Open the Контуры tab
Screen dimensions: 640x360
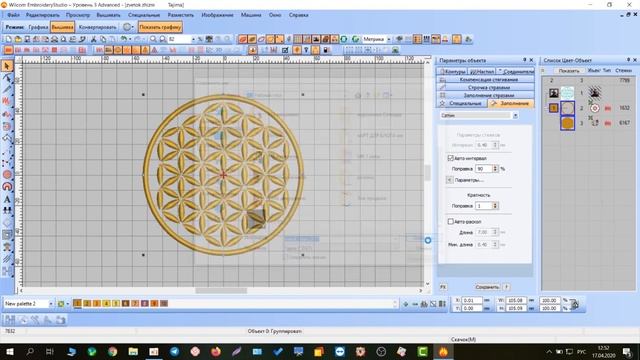(451, 71)
